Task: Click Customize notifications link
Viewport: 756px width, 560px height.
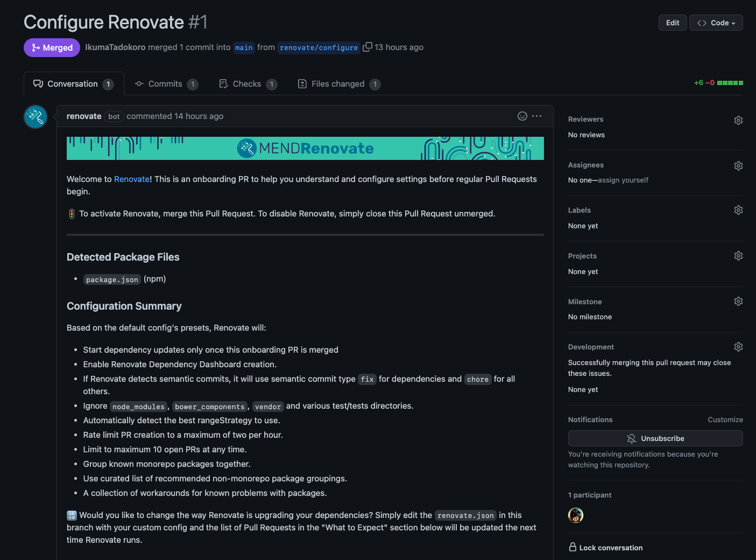Action: coord(725,420)
